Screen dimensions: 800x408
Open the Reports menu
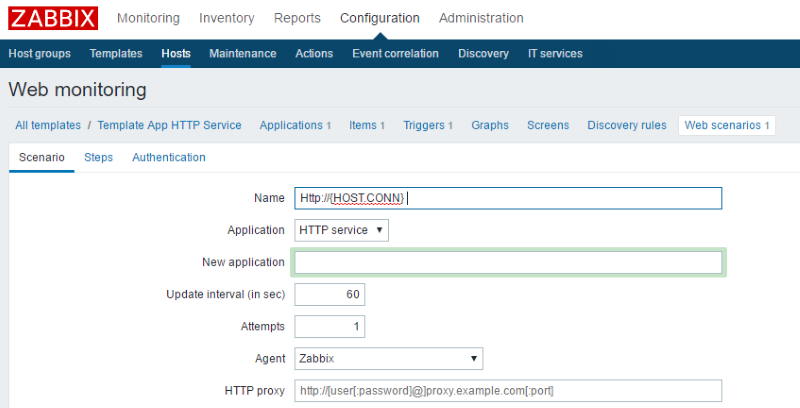point(297,18)
